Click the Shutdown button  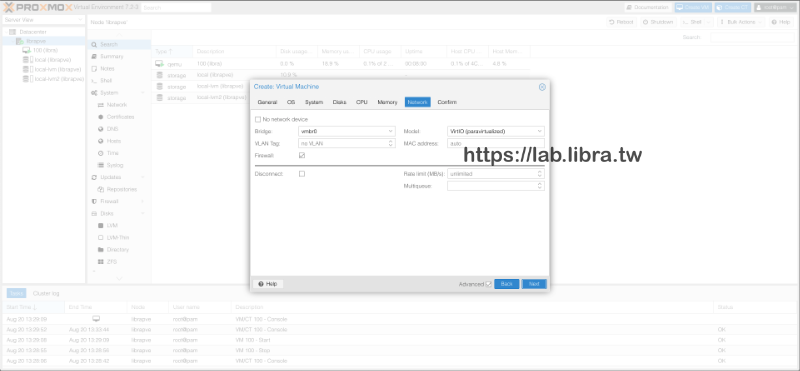(658, 22)
